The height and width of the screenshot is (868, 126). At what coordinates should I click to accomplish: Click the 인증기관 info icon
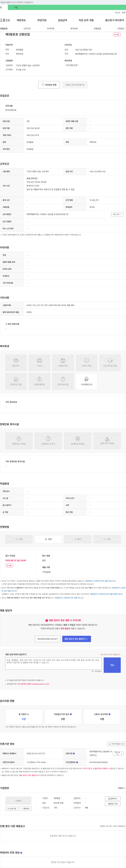click(x=74, y=753)
